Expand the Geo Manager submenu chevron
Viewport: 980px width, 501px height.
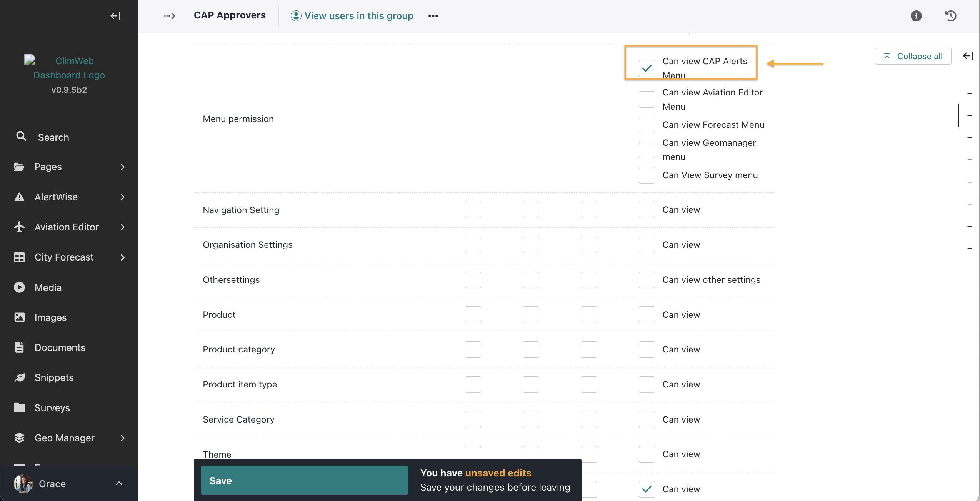click(x=123, y=438)
